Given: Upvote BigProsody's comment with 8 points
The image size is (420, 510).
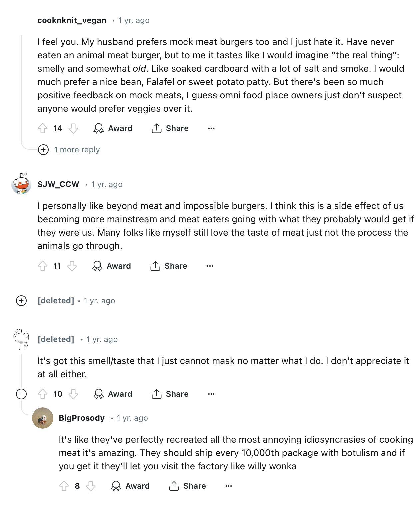Looking at the screenshot, I should coord(64,486).
